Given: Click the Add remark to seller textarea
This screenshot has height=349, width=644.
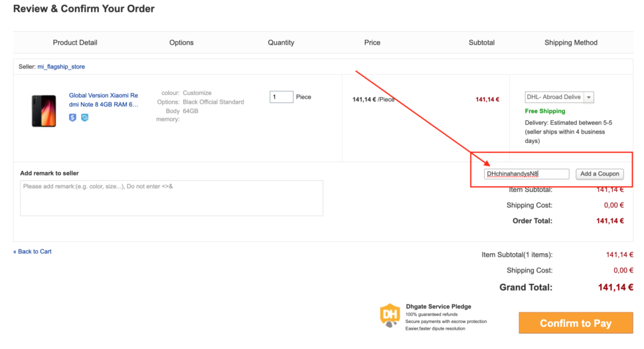Looking at the screenshot, I should (x=172, y=198).
